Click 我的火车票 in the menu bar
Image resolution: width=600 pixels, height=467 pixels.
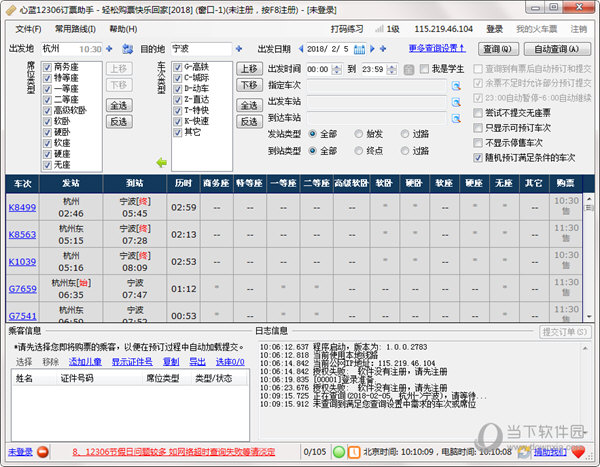click(x=536, y=29)
